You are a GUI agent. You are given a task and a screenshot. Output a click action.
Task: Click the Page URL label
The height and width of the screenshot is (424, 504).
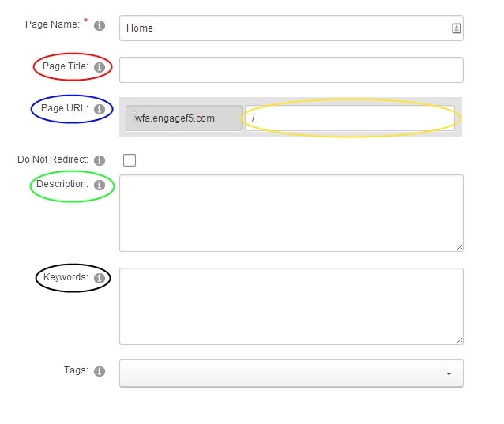(65, 108)
